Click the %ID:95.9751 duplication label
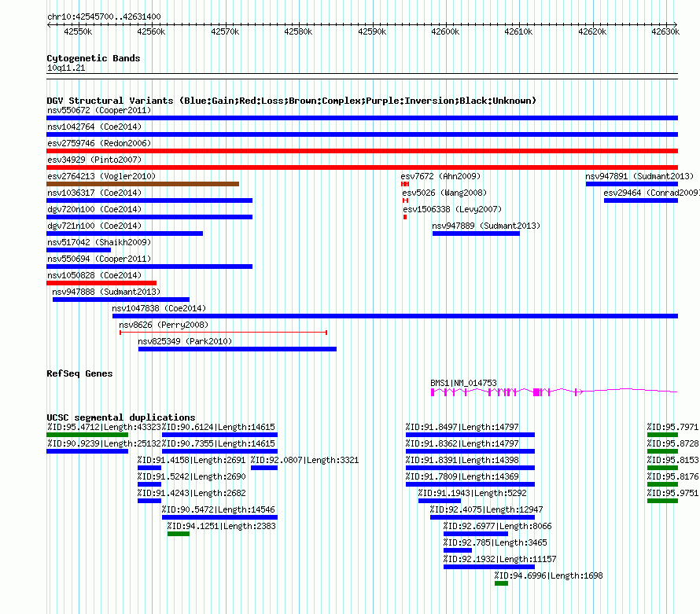Screen dimensions: 700x614 673,493
